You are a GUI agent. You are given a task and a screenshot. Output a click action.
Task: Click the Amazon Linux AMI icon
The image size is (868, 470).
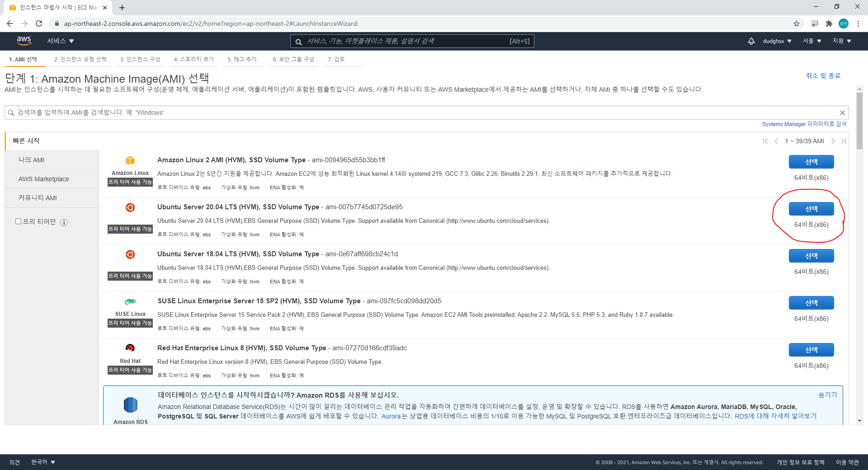point(130,160)
